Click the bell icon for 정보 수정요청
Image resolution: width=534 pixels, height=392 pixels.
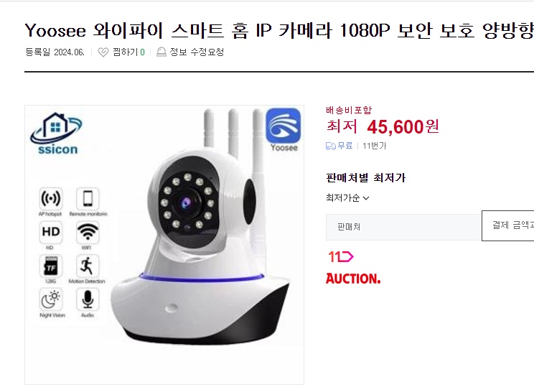(161, 52)
